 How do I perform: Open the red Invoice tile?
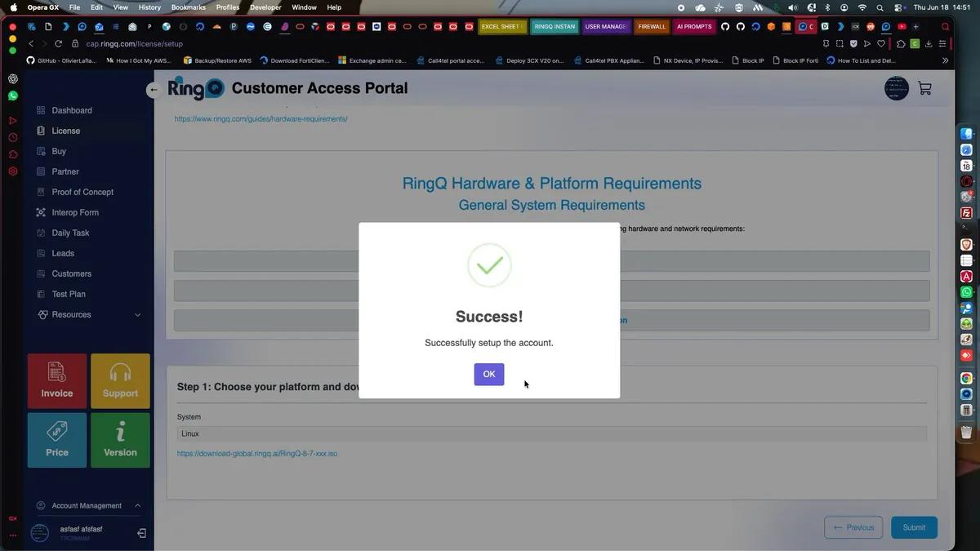pos(57,380)
